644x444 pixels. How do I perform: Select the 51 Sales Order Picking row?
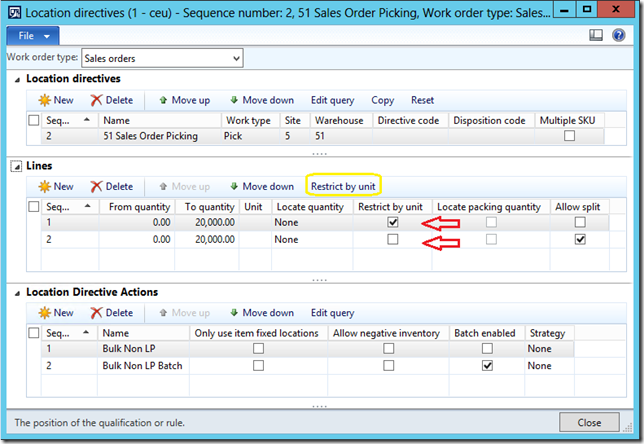pos(160,136)
